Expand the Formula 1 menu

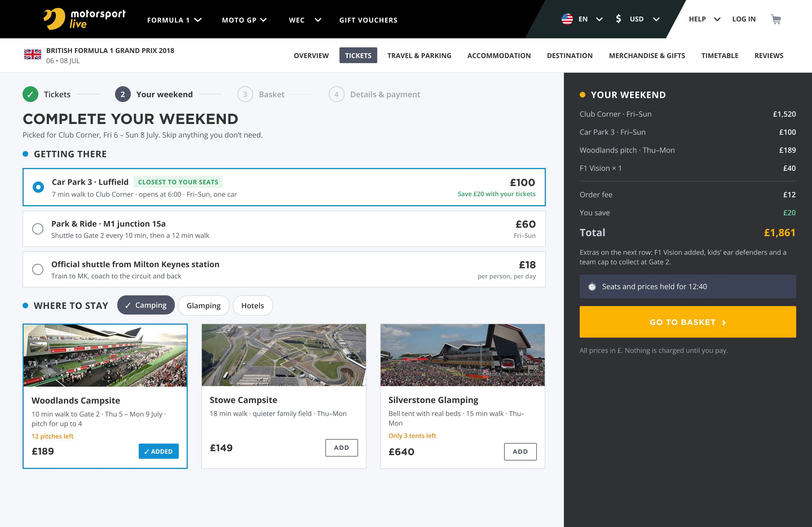(x=174, y=20)
